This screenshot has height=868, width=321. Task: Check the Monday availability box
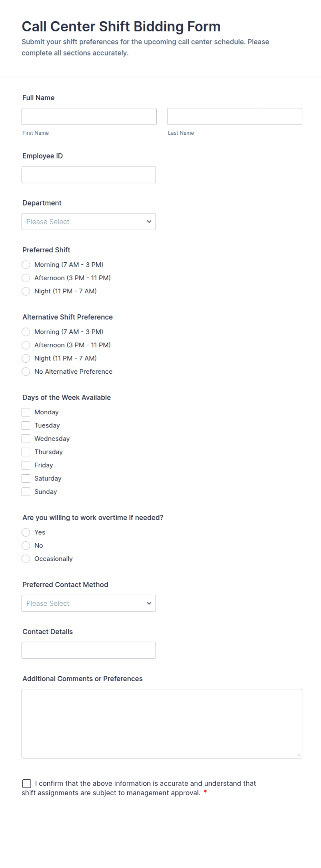26,412
